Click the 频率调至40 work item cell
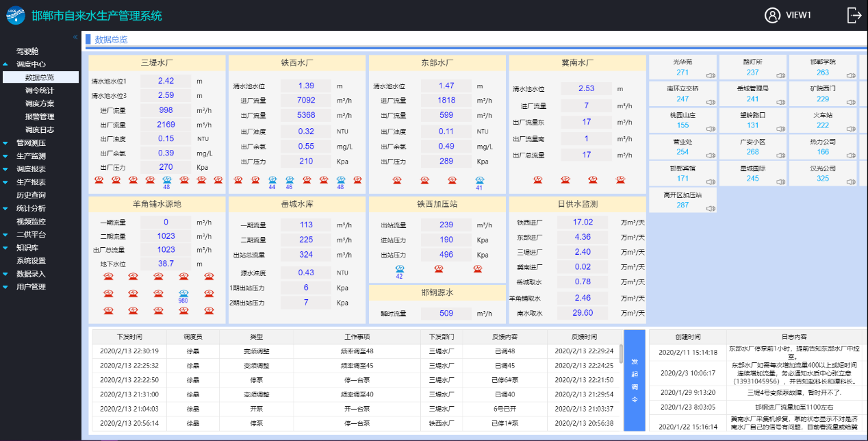The width and height of the screenshot is (868, 441). click(357, 394)
